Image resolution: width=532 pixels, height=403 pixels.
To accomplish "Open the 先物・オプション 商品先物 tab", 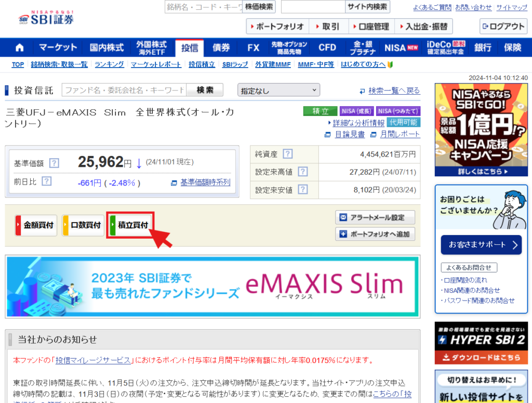I will click(289, 47).
